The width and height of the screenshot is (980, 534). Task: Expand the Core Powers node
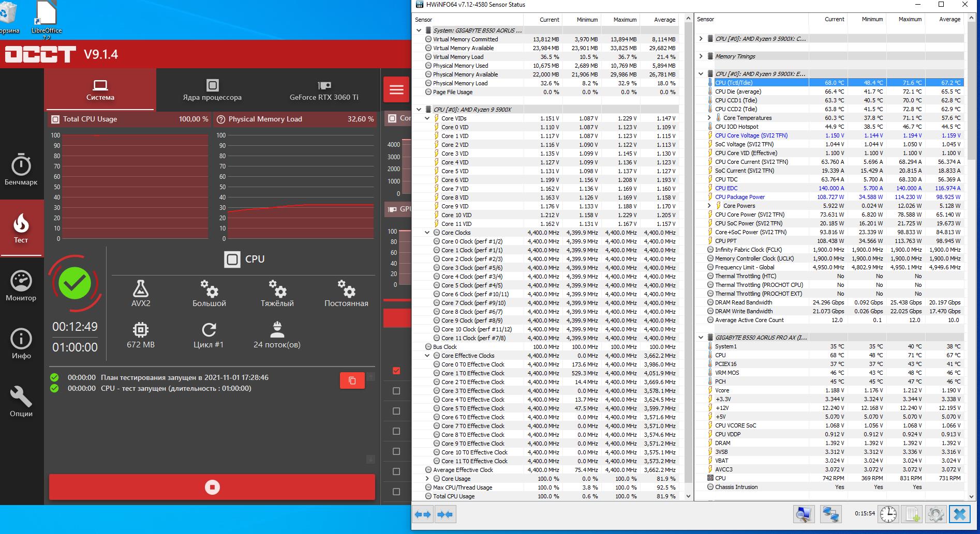pos(709,206)
